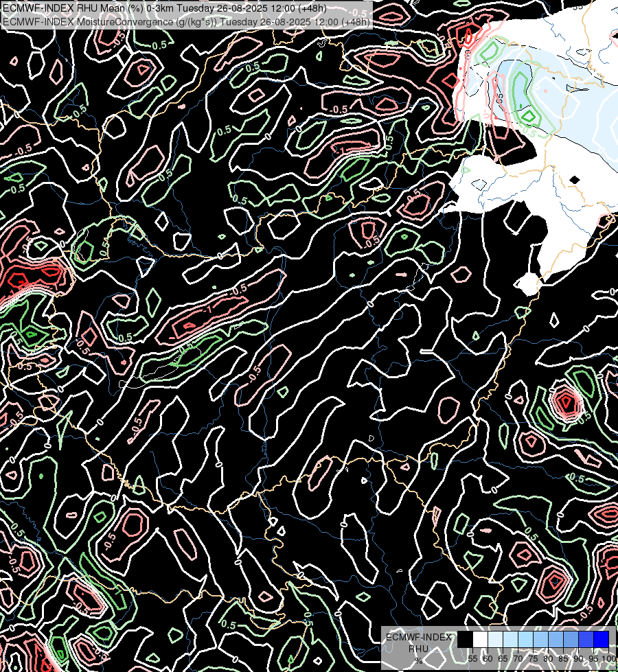Pick the palest blue 60-65 legend swatch
The width and height of the screenshot is (618, 672).
495,639
